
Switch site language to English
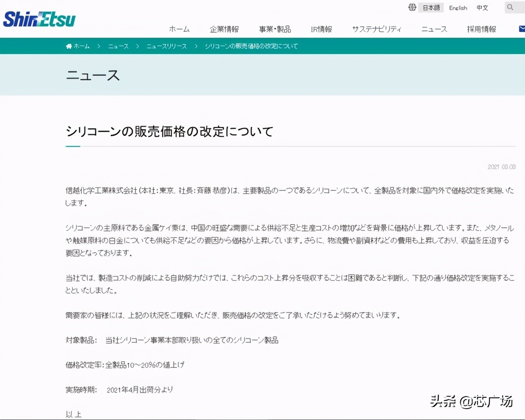(458, 8)
